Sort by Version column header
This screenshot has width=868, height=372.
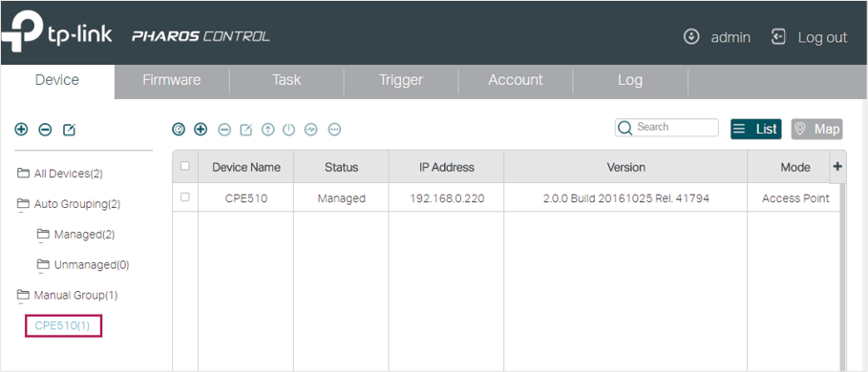click(x=625, y=167)
